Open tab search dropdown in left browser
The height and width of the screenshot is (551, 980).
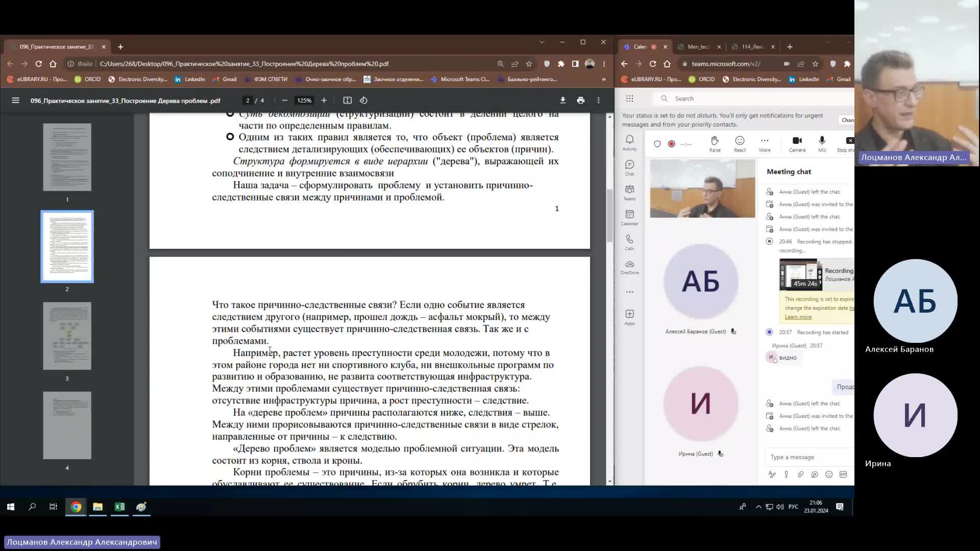[x=542, y=42]
